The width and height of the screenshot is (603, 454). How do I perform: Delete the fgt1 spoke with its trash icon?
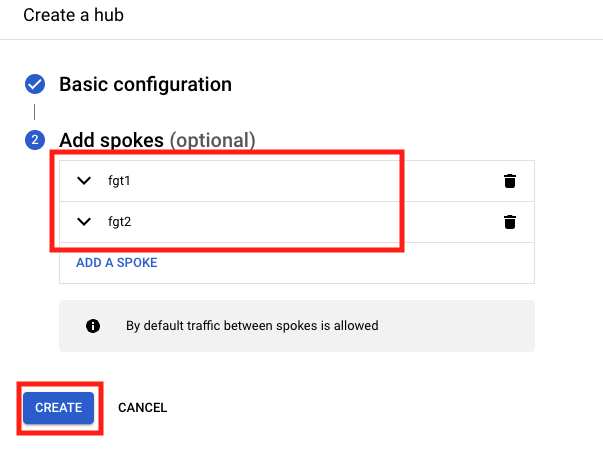coord(510,181)
